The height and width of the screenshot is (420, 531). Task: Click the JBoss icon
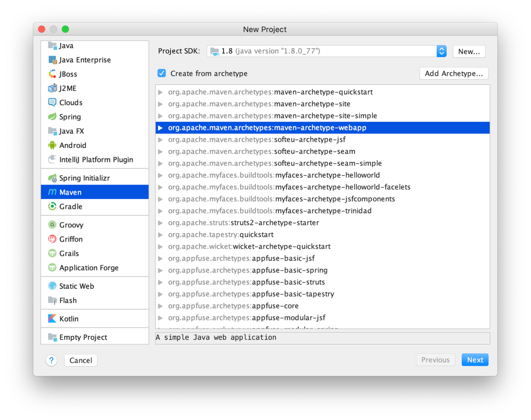53,74
